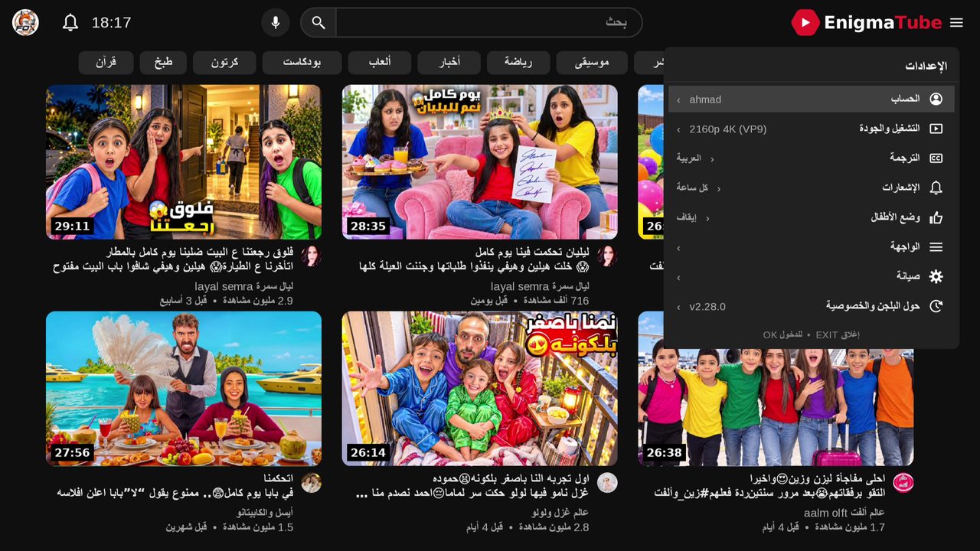Open channel avatar of أيسل والكابيتانو video
The width and height of the screenshot is (980, 551).
[x=311, y=483]
